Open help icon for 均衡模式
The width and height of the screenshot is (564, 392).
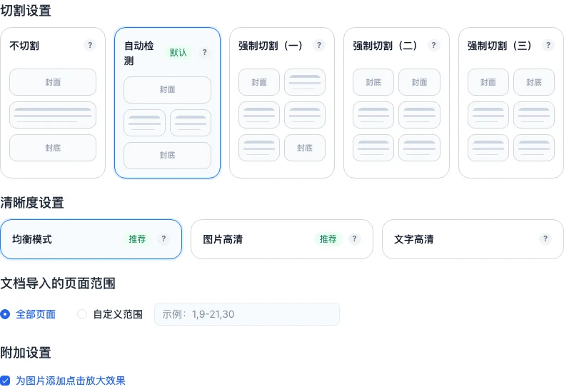coord(163,238)
